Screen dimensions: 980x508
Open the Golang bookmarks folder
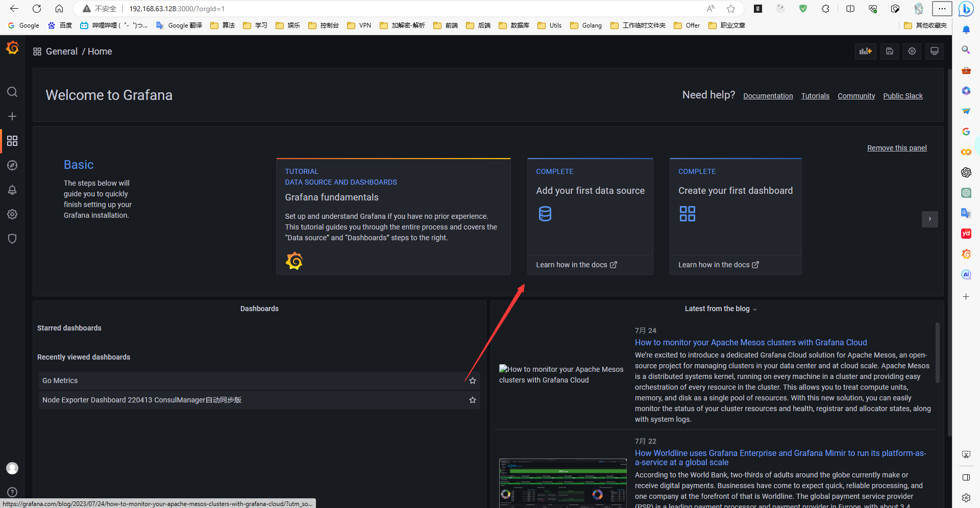pos(586,26)
